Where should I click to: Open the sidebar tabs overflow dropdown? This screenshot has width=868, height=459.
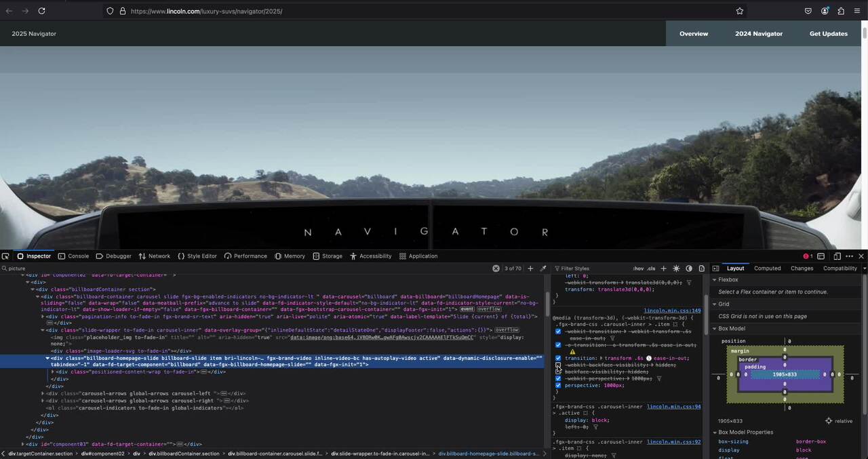tap(864, 268)
